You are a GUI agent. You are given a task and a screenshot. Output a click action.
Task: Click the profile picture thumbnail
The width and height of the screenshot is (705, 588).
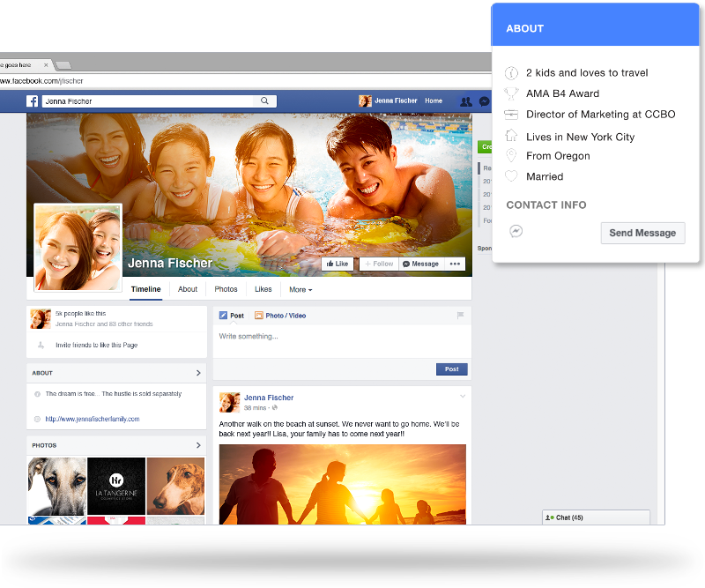pos(78,248)
